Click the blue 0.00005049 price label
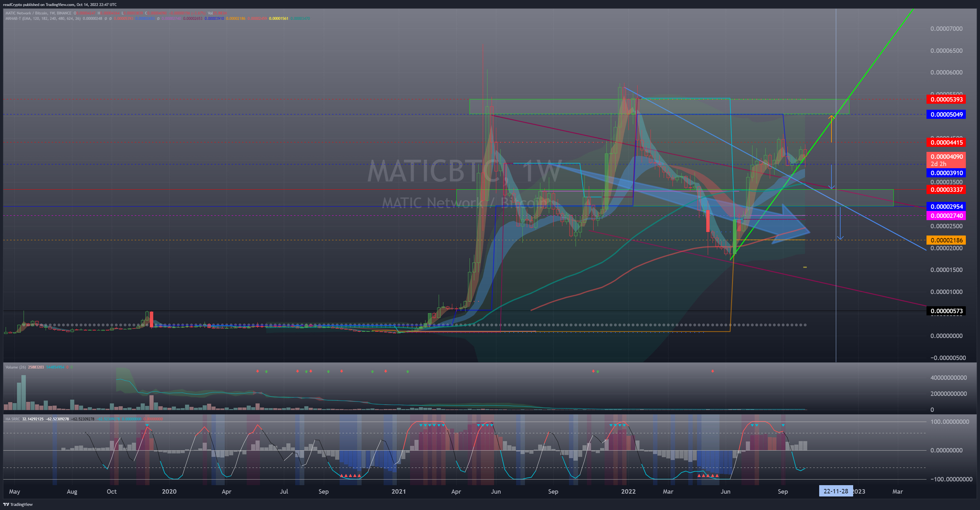 [x=947, y=114]
